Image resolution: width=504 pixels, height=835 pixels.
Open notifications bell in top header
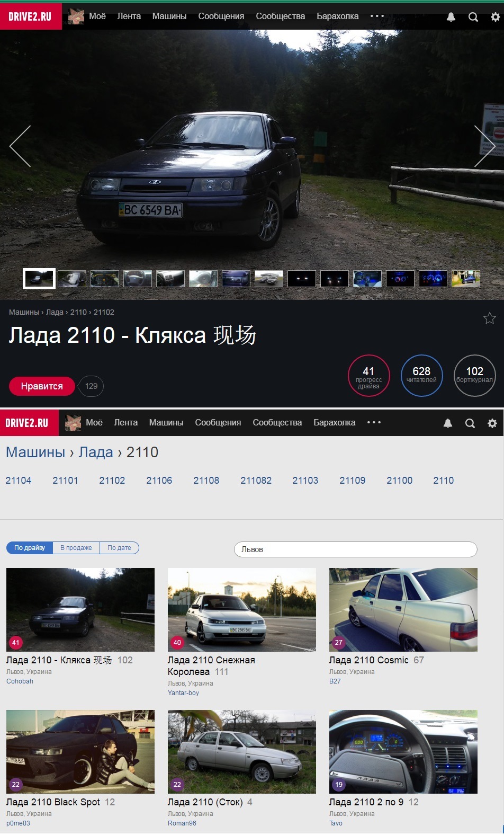click(451, 17)
